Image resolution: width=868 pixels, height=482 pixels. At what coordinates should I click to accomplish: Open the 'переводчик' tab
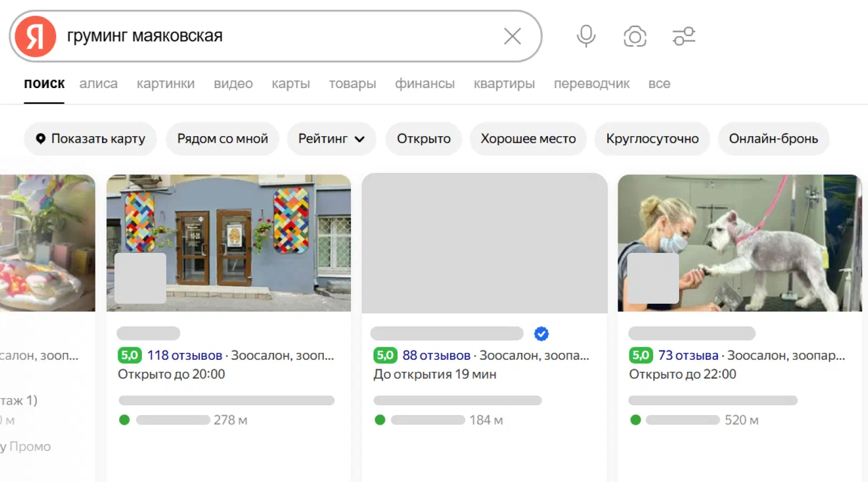point(592,84)
